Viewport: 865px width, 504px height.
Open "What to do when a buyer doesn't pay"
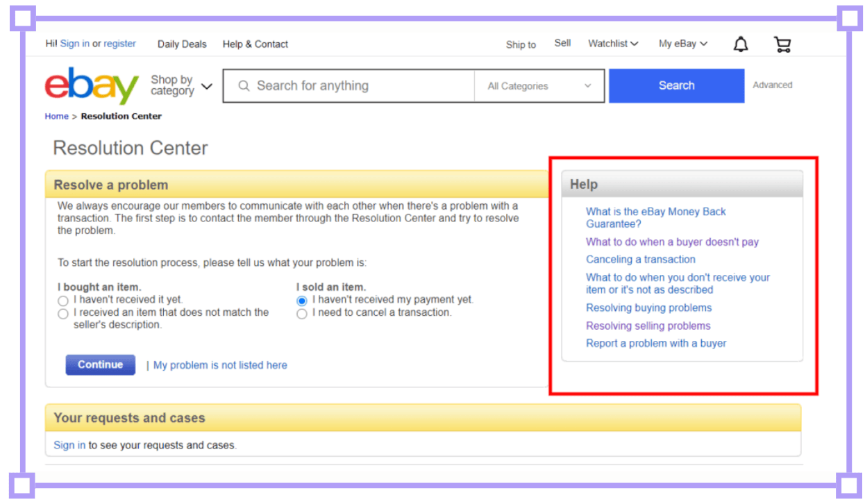pos(673,242)
